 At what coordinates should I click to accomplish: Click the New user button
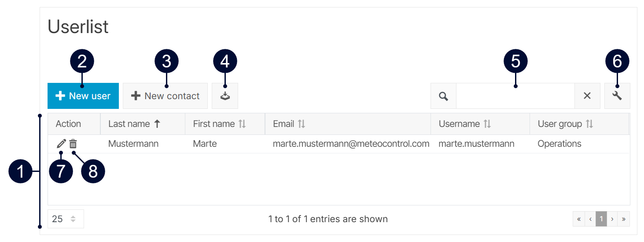point(83,96)
